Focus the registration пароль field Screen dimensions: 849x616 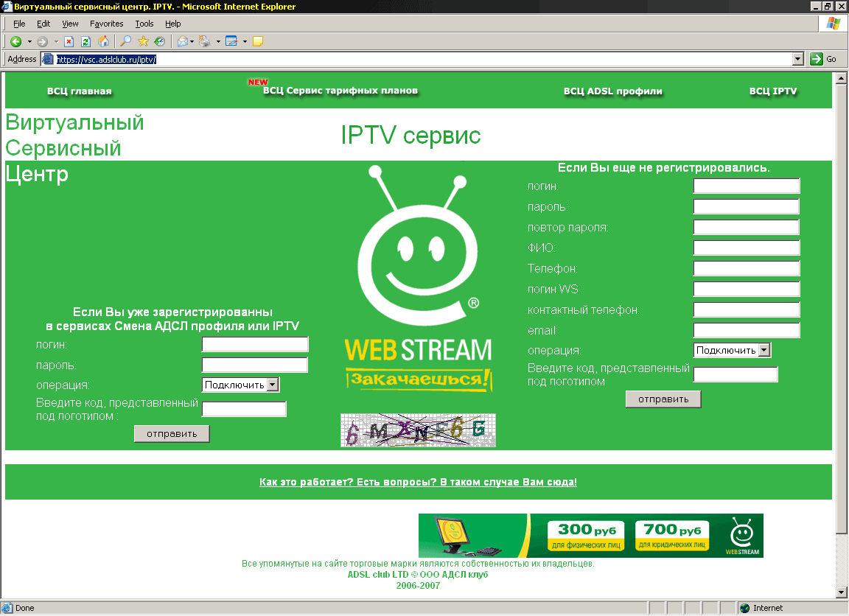(747, 206)
